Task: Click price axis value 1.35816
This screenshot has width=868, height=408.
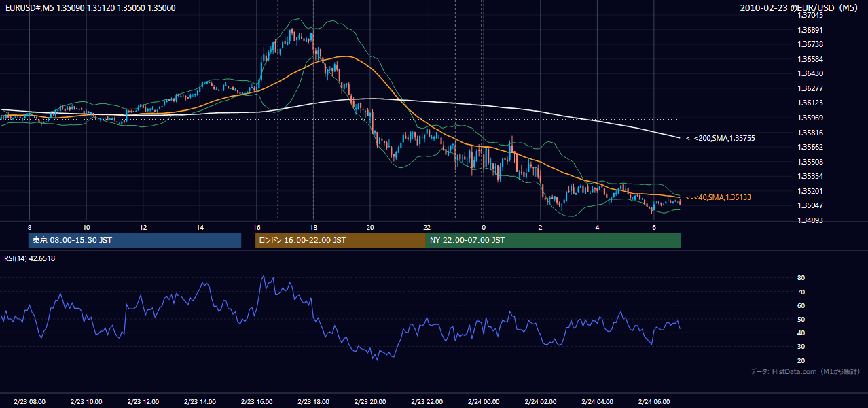Action: 811,133
